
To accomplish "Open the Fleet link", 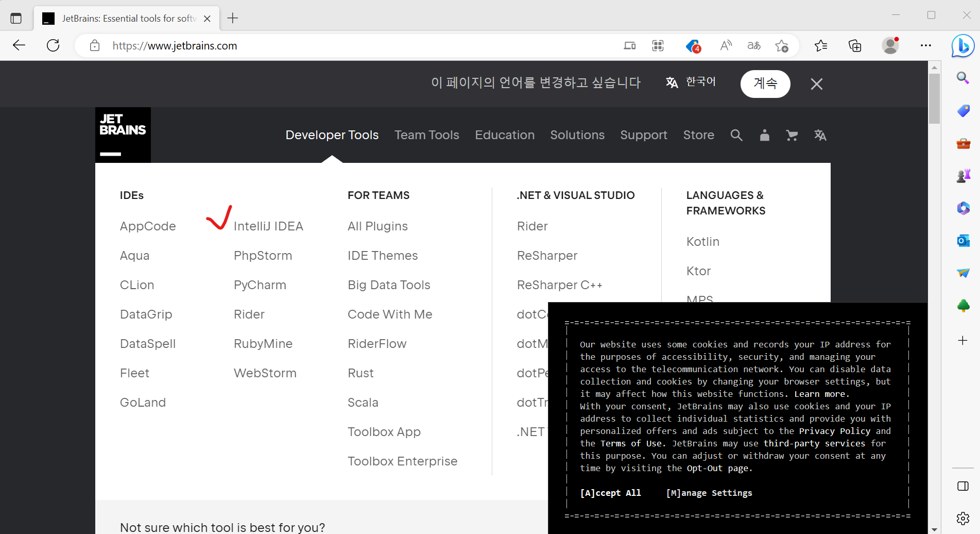I will click(x=134, y=373).
